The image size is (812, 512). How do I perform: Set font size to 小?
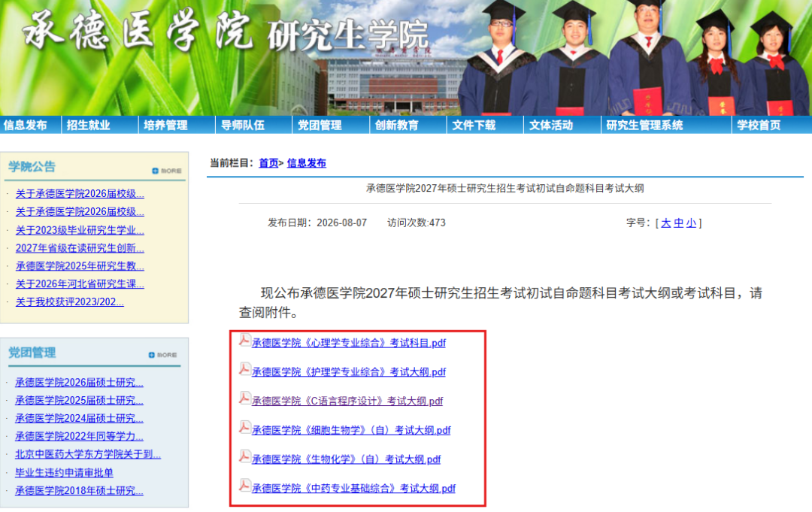tap(692, 223)
